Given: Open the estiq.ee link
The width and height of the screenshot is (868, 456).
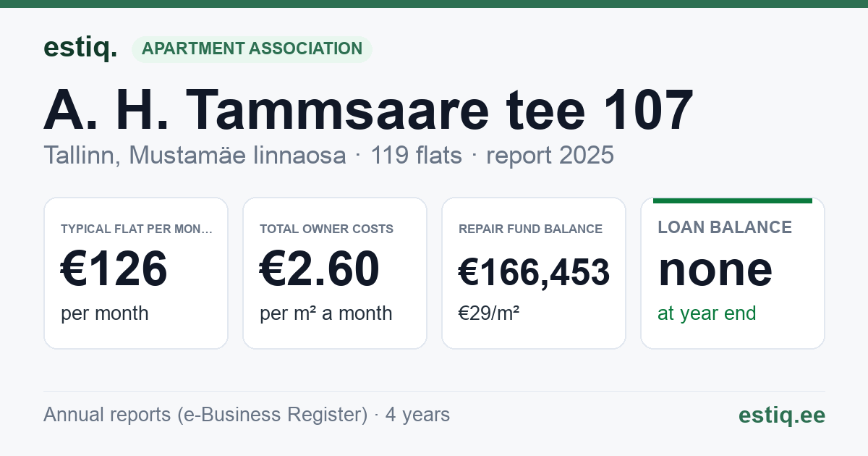Looking at the screenshot, I should [x=782, y=415].
